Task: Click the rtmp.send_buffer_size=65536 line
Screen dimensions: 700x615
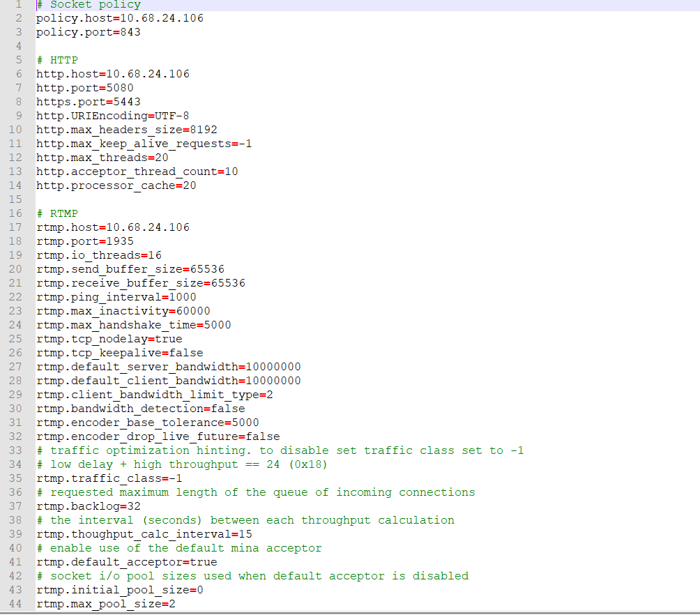Action: pyautogui.click(x=130, y=269)
